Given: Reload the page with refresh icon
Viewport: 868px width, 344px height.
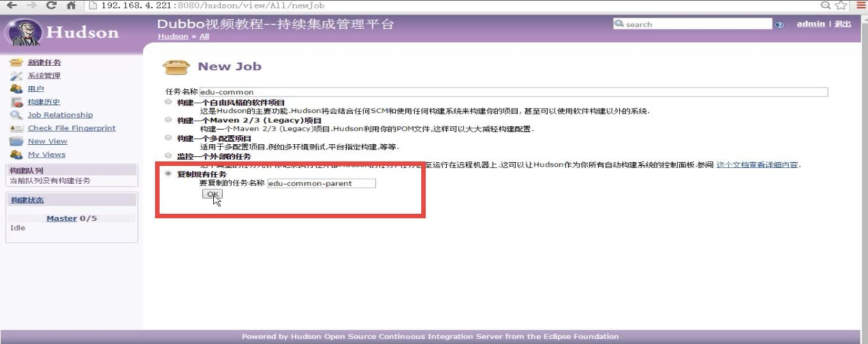Looking at the screenshot, I should (x=52, y=5).
